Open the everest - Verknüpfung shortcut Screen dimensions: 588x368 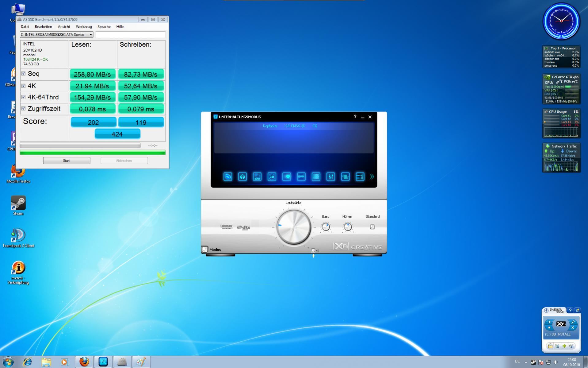(x=18, y=273)
